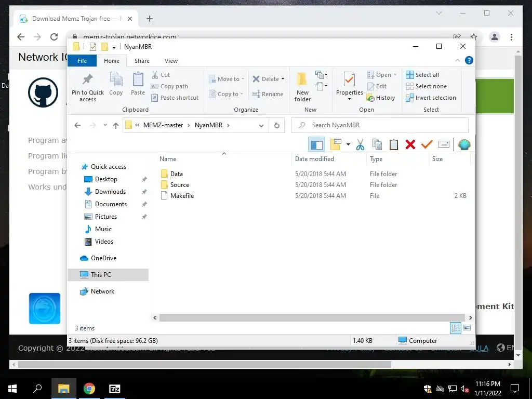The width and height of the screenshot is (532, 399).
Task: Sort by Name column header
Action: pyautogui.click(x=168, y=159)
